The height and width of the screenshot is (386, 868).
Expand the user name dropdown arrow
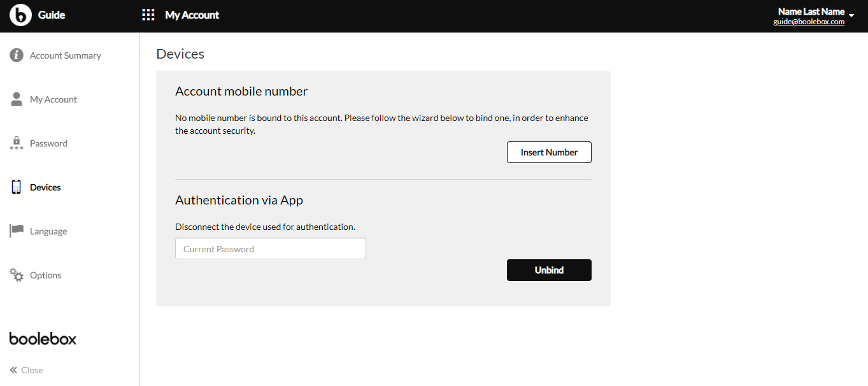851,15
